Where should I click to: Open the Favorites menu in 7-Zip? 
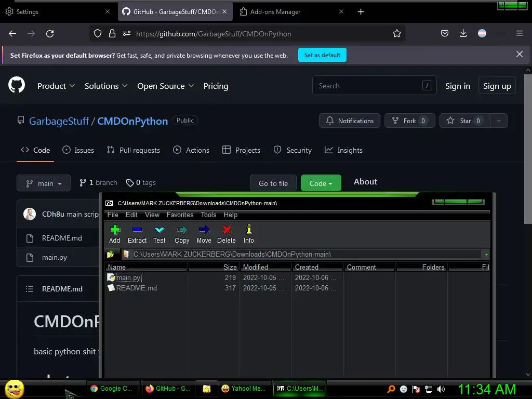180,215
